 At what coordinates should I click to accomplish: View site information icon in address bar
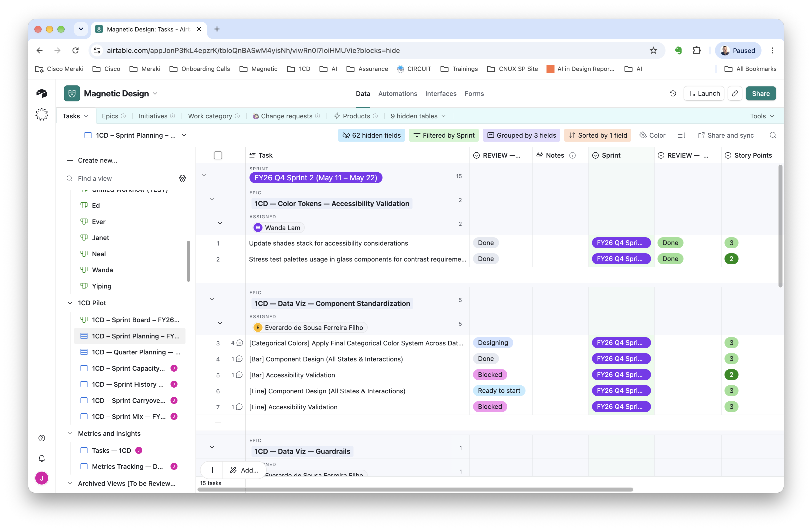point(97,50)
